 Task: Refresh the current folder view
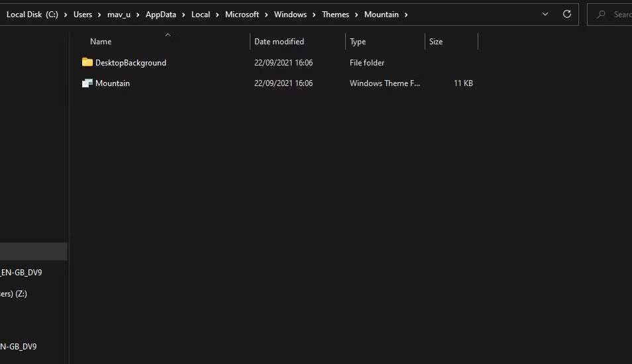pyautogui.click(x=566, y=14)
